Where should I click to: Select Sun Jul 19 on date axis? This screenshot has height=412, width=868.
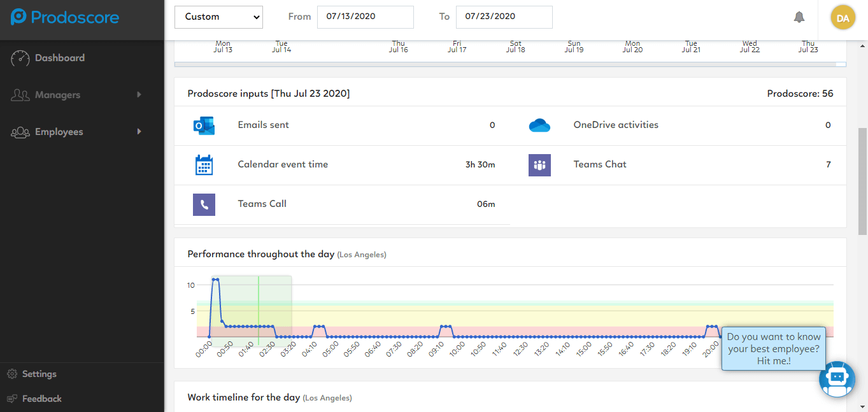(574, 46)
